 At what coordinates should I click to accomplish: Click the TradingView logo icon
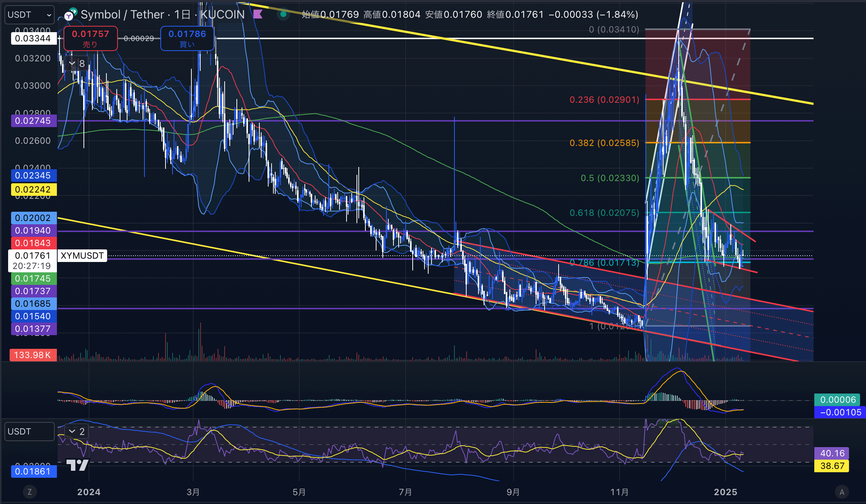point(78,465)
